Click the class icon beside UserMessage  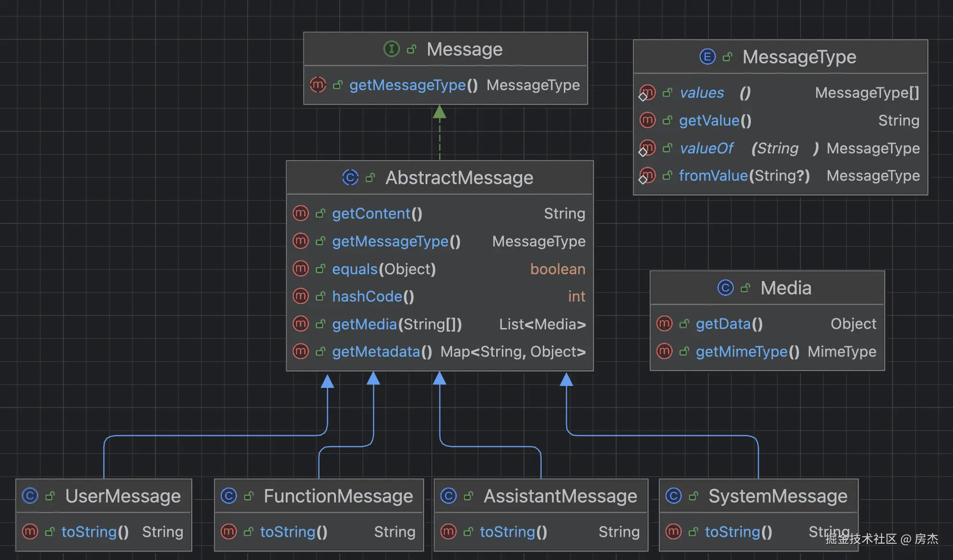(30, 496)
